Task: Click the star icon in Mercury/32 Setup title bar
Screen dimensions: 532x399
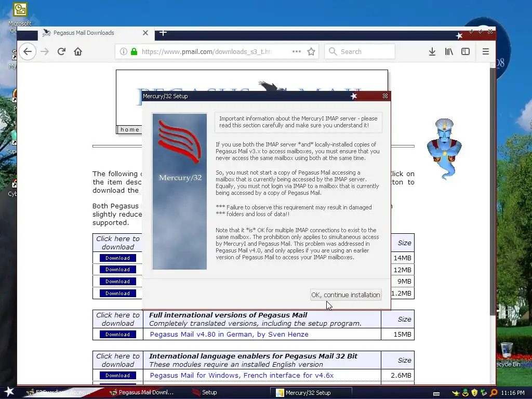Action: tap(353, 96)
